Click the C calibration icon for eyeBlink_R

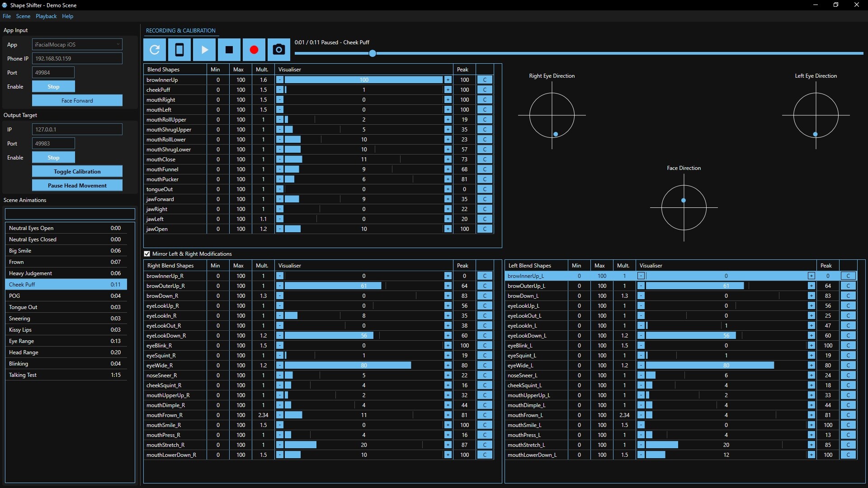pyautogui.click(x=485, y=345)
